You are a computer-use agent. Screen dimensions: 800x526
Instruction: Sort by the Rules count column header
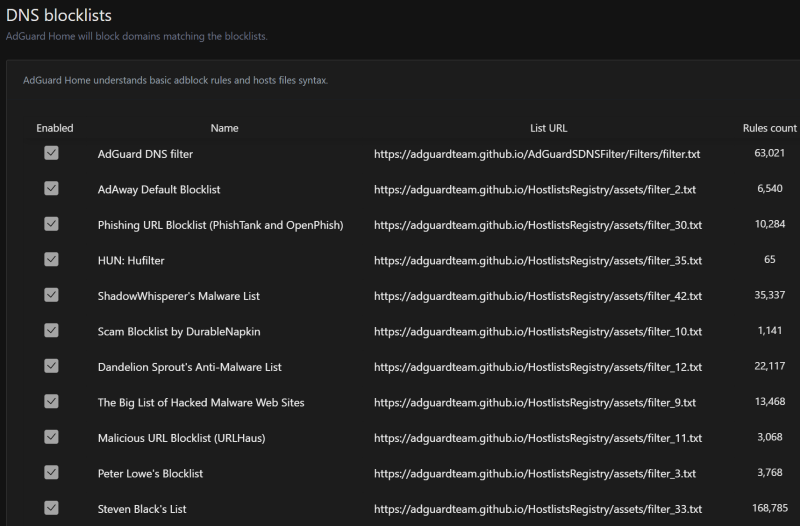[x=769, y=128]
